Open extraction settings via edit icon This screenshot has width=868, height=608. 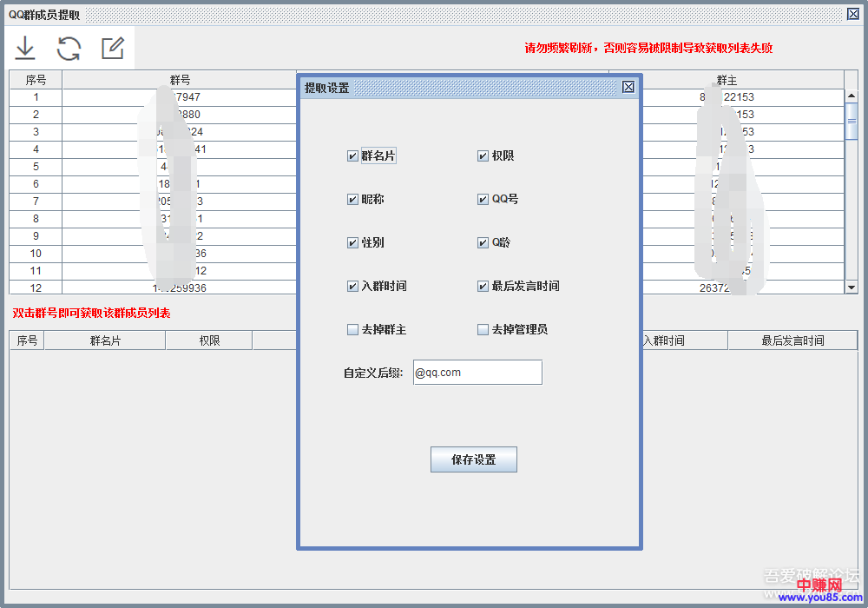point(113,48)
